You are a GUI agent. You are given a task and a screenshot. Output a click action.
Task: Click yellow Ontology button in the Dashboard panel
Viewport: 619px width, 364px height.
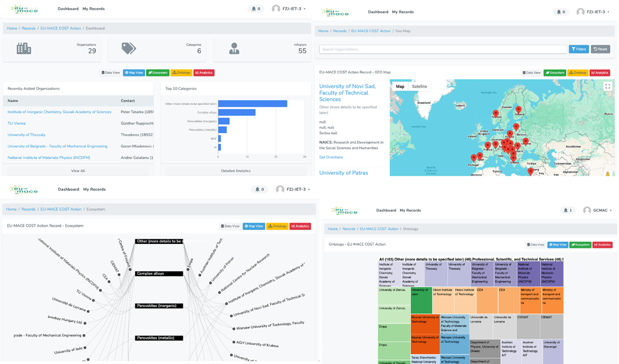tap(181, 73)
